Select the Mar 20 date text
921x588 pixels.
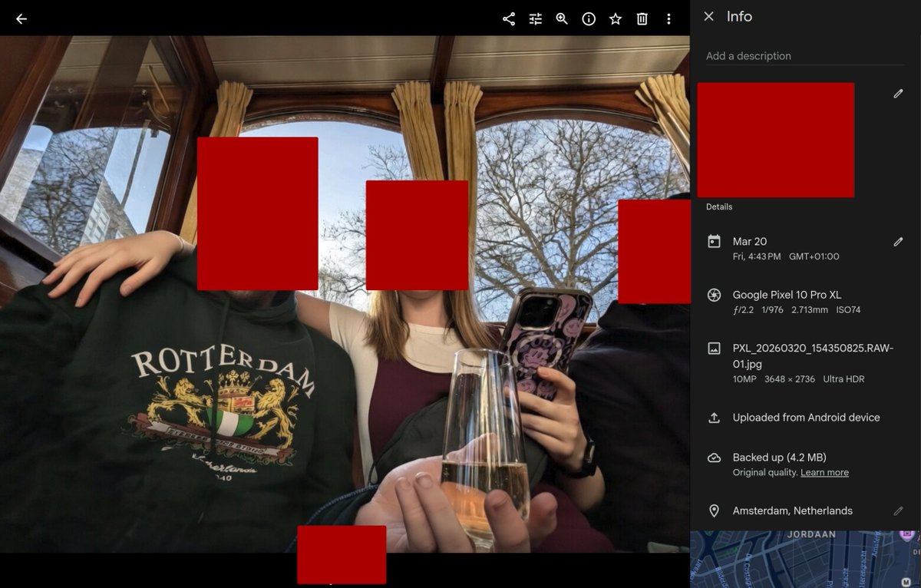point(750,242)
